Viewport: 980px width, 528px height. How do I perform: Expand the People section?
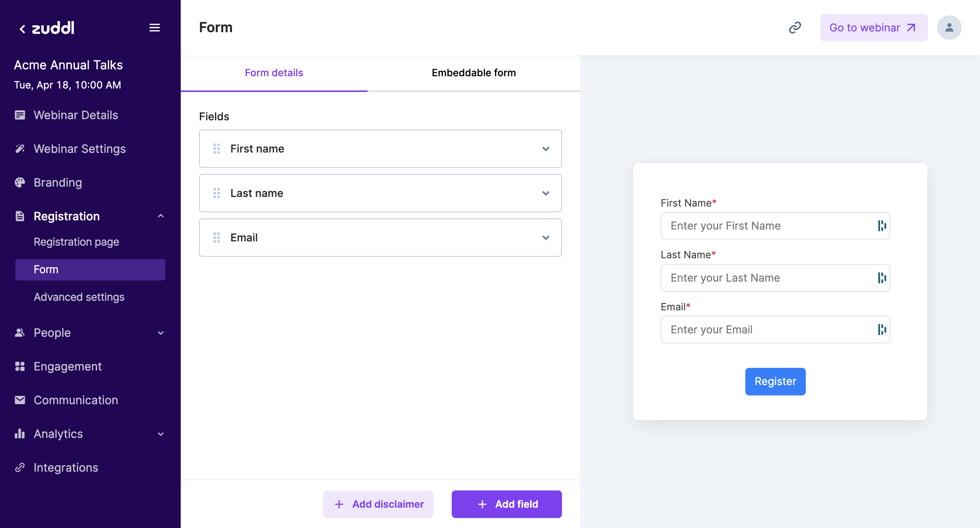click(x=160, y=333)
